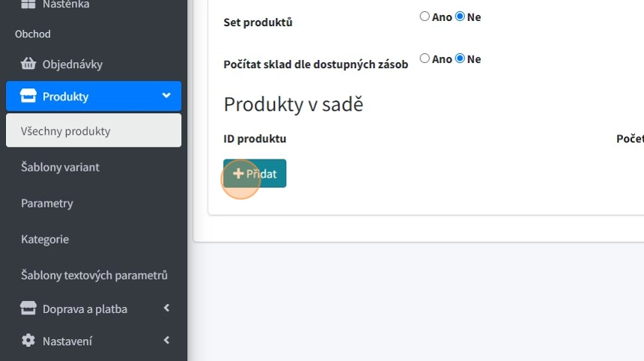Choose Ne for Počítat sklad dle dostupných zásob
Viewport: 644px width, 361px height.
[460, 58]
